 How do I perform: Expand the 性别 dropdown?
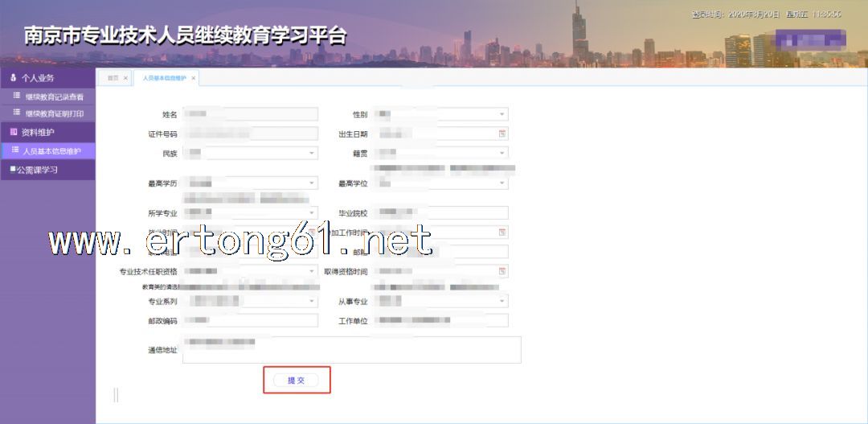tap(502, 114)
